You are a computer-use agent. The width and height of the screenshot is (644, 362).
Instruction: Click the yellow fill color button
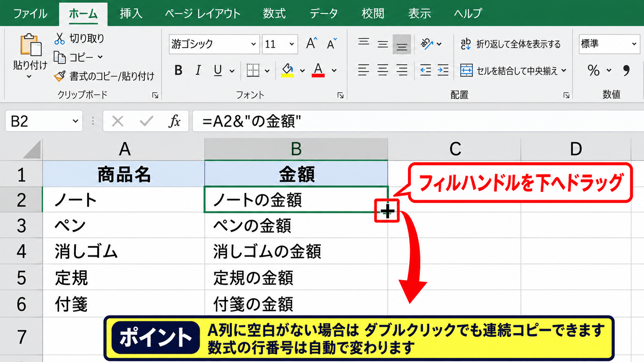click(x=287, y=70)
